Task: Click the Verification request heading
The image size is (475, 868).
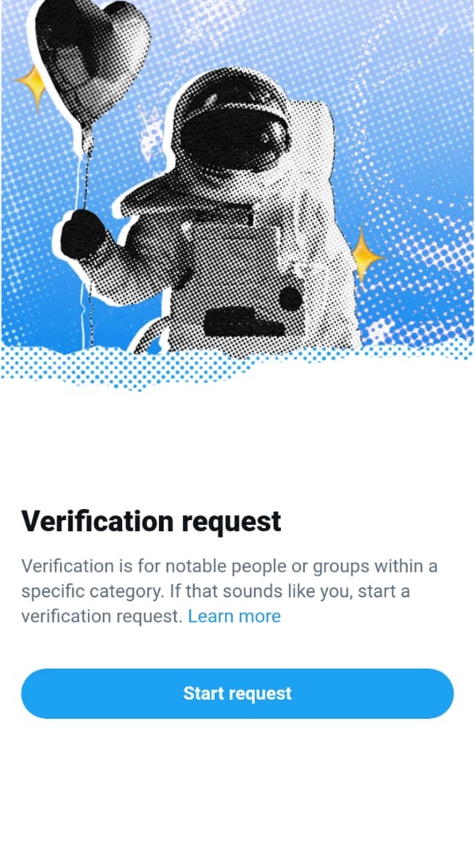Action: [x=151, y=521]
